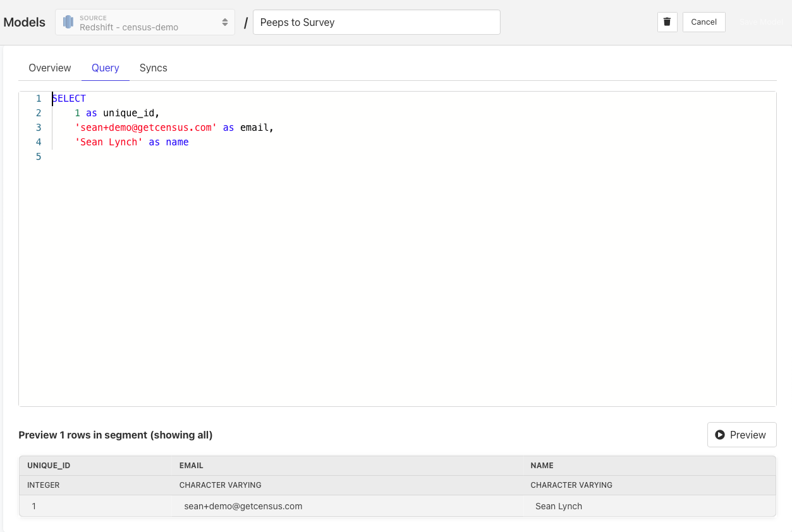Click the Save Model button

[761, 22]
